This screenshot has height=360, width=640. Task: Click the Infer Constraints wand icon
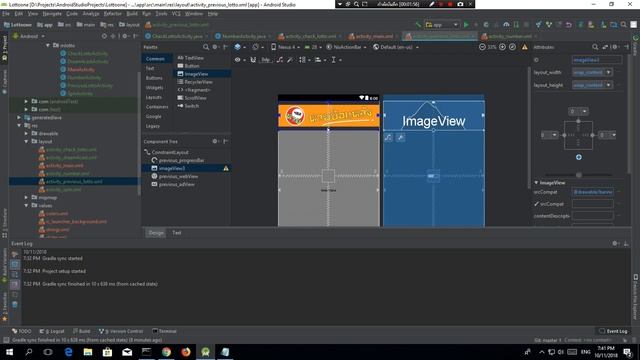click(289, 60)
